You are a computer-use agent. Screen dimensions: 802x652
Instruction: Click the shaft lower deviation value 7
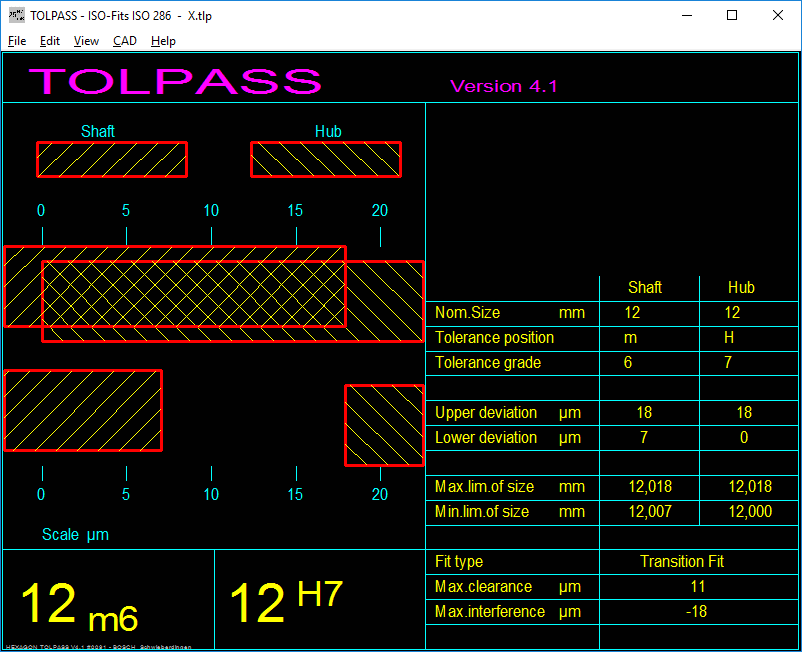point(644,438)
